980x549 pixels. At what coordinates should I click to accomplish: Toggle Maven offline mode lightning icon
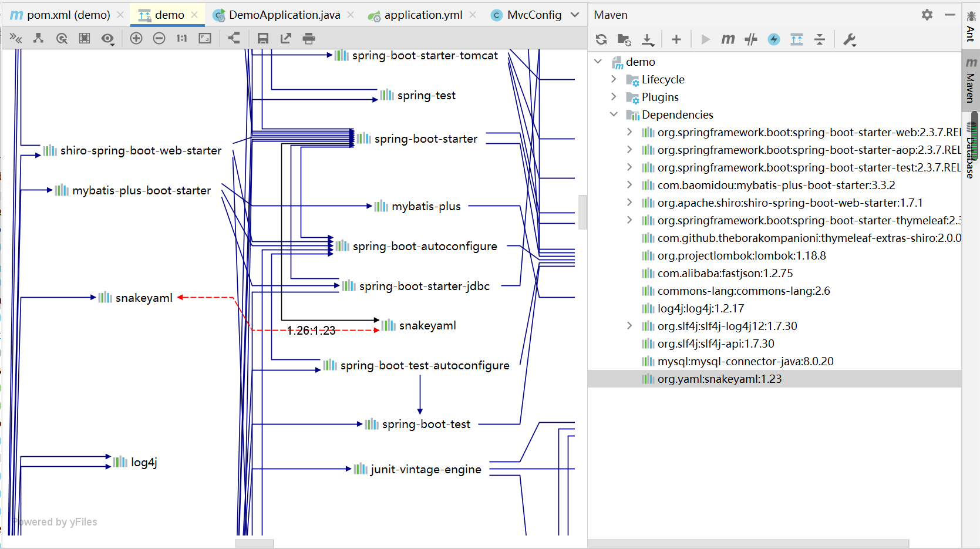click(x=774, y=39)
